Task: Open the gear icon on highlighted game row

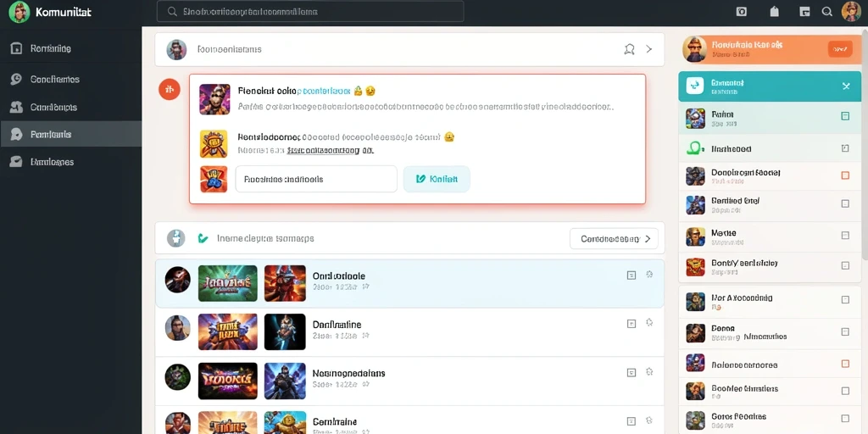Action: (x=649, y=275)
